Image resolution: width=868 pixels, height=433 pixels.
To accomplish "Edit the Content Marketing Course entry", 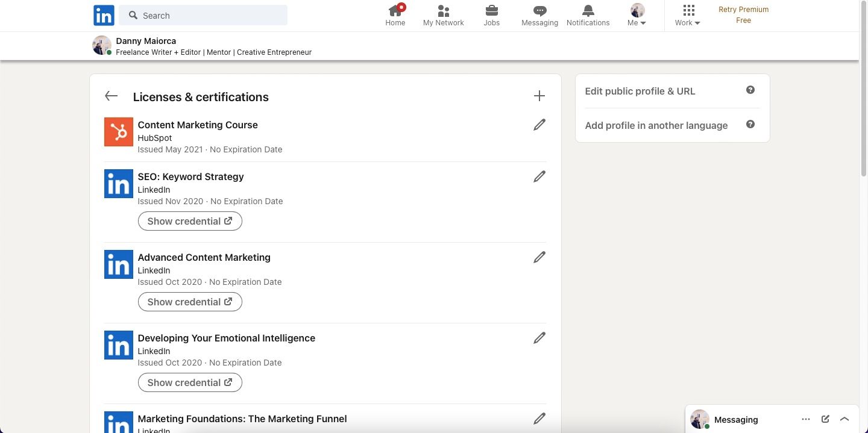I will [x=539, y=125].
